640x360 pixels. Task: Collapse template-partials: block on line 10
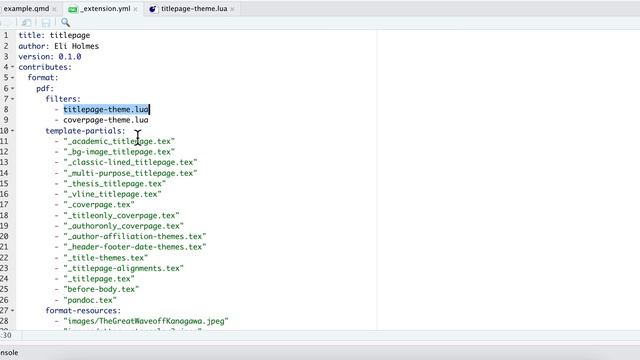(x=13, y=131)
